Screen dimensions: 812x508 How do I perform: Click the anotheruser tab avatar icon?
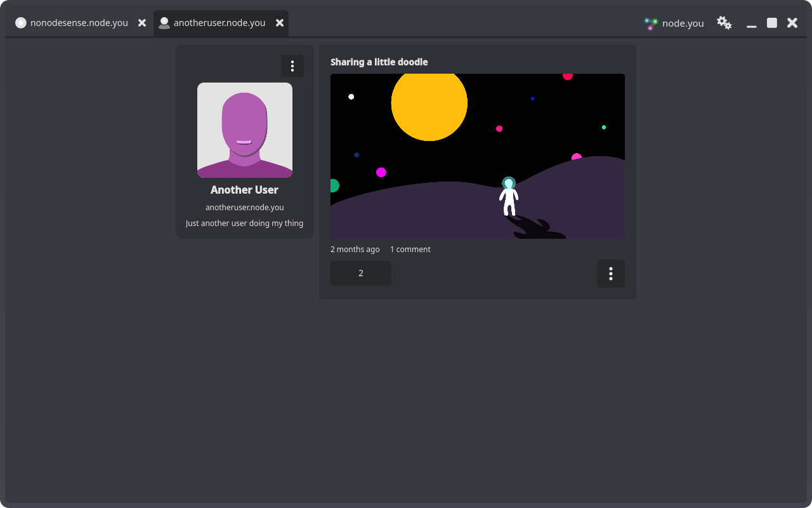click(164, 23)
